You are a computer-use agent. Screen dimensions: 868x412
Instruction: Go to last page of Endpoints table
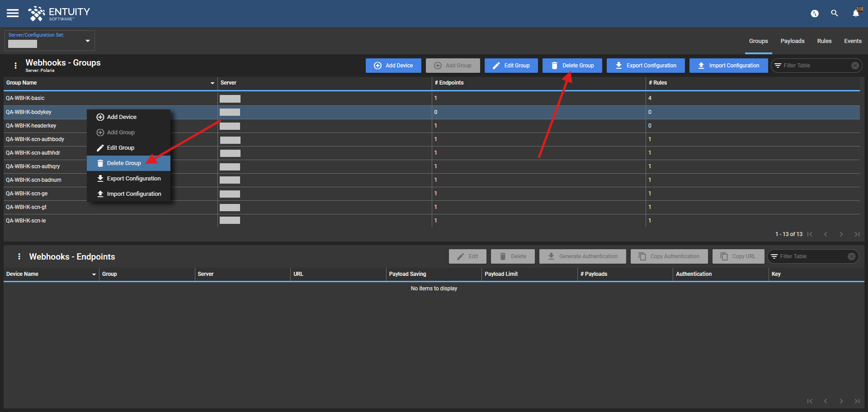coord(857,401)
